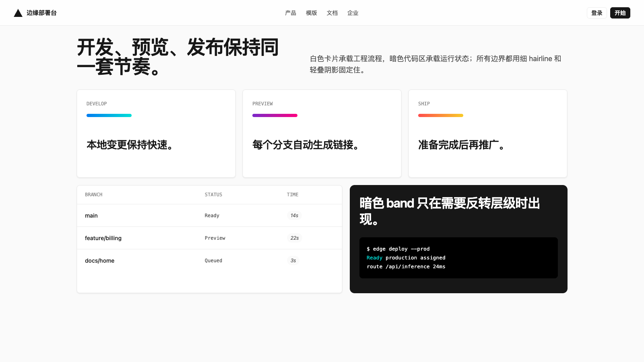Click the 14s time badge

pos(294,216)
